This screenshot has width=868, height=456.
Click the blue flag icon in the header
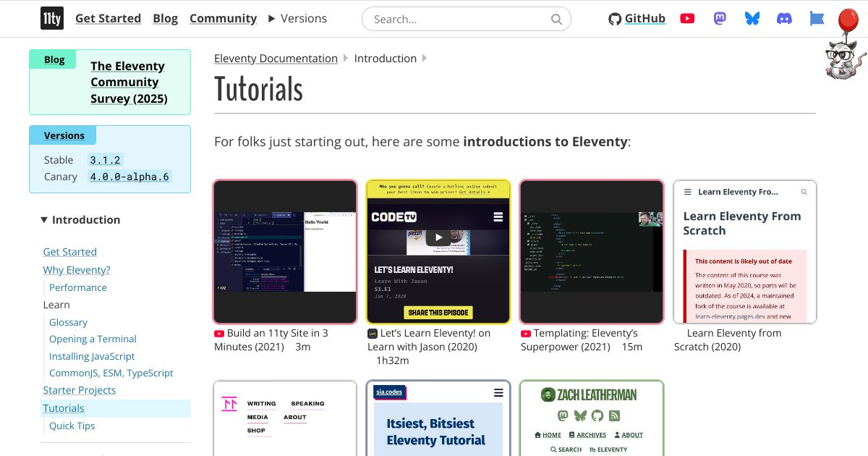click(x=816, y=18)
